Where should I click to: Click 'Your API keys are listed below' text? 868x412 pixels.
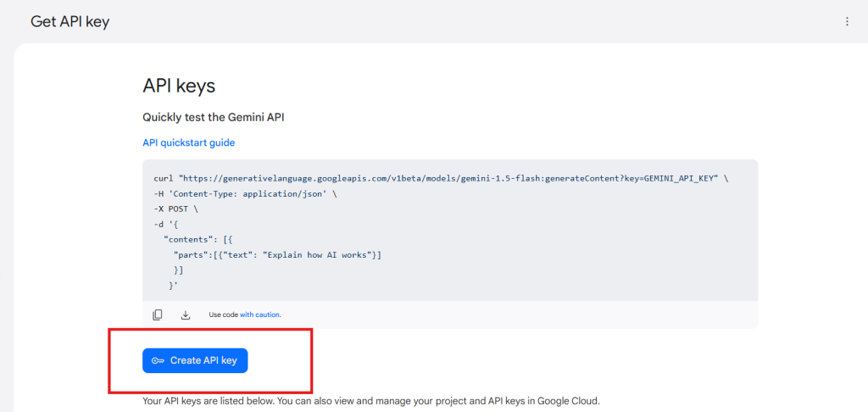pos(371,400)
